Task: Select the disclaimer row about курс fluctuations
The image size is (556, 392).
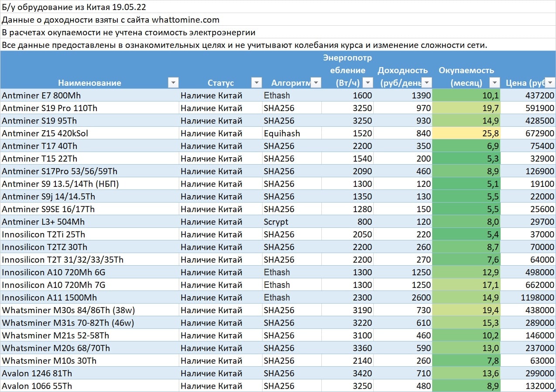Action: coord(278,45)
